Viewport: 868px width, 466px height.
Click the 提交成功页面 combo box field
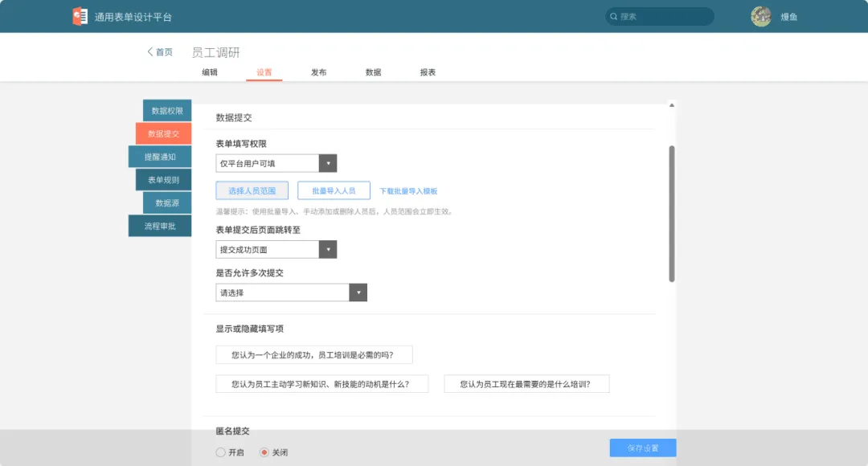click(276, 250)
